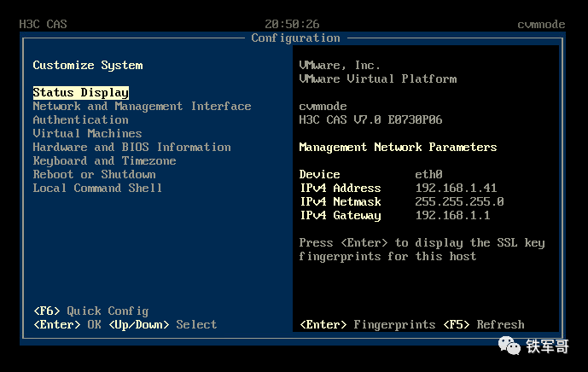Click the VMware Virtual Platform text

pos(378,78)
